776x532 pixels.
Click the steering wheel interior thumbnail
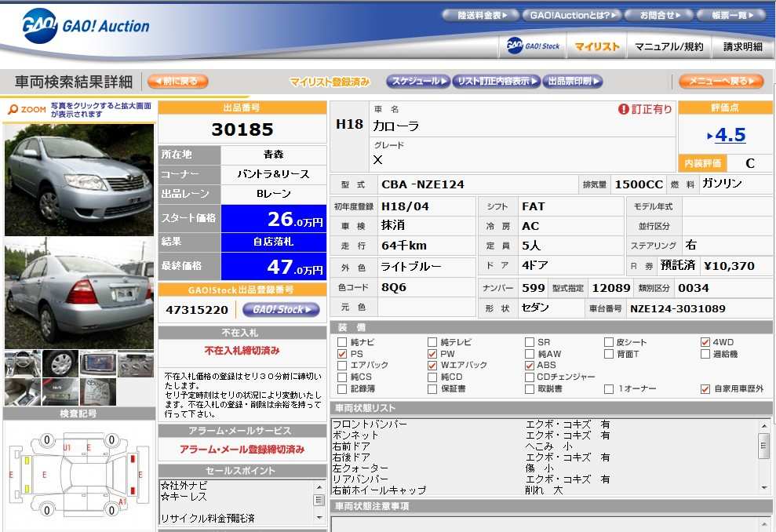[23, 364]
